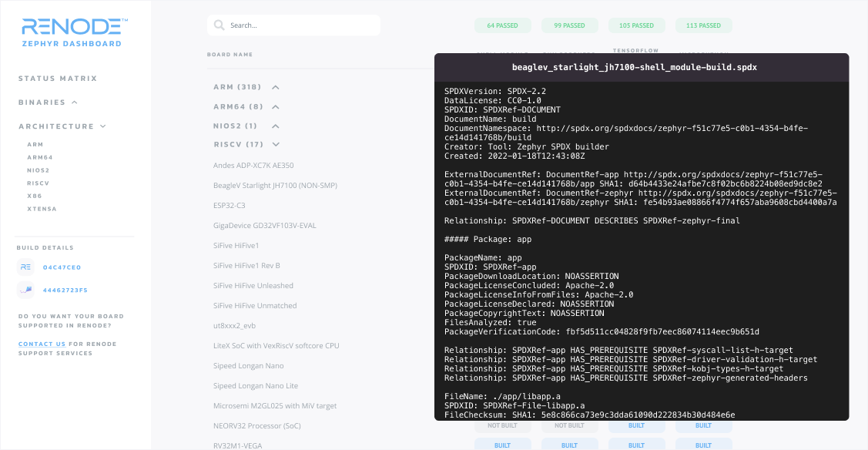Viewport: 868px width, 450px height.
Task: Click the Contact Us link
Action: coord(42,344)
